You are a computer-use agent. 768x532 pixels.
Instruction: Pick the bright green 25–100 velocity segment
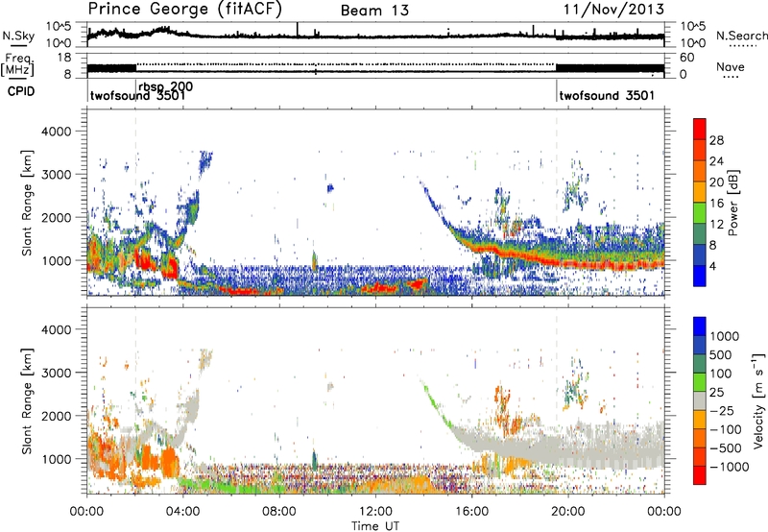(x=700, y=382)
